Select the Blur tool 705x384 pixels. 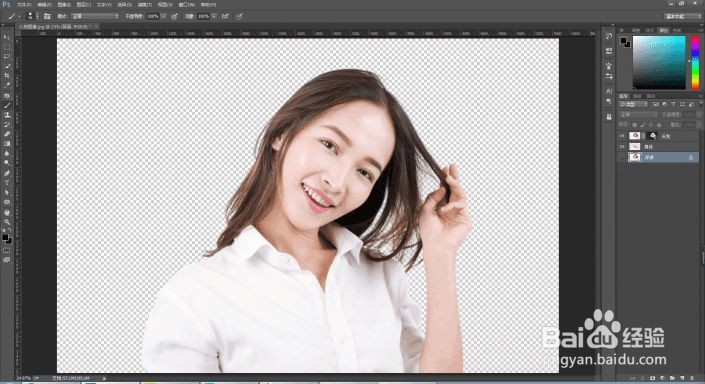click(x=7, y=153)
